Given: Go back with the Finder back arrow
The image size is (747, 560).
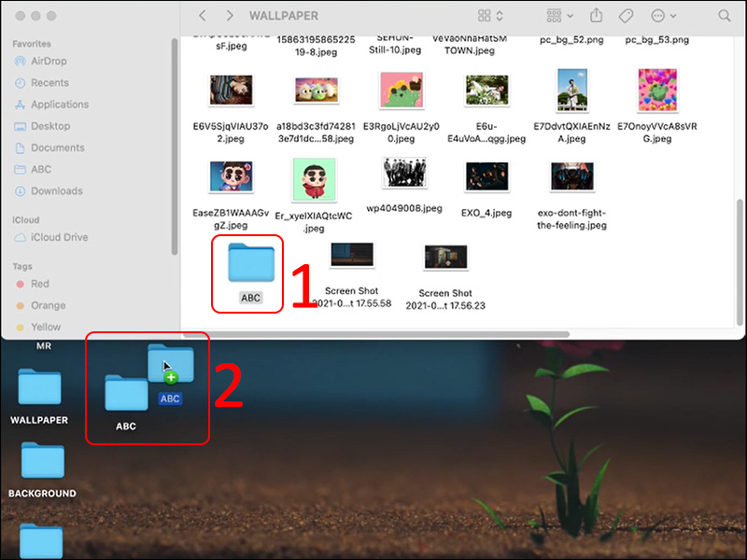Looking at the screenshot, I should (203, 16).
